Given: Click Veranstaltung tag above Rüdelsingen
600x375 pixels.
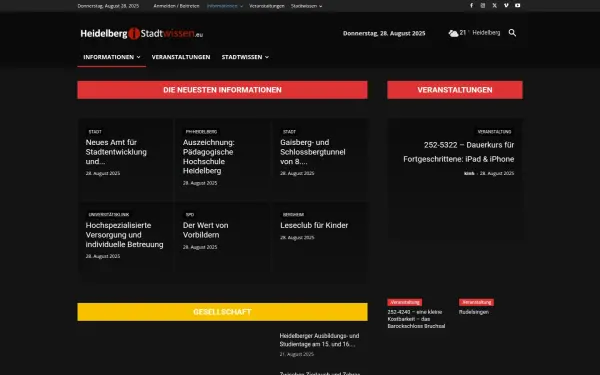Looking at the screenshot, I should click(x=476, y=302).
